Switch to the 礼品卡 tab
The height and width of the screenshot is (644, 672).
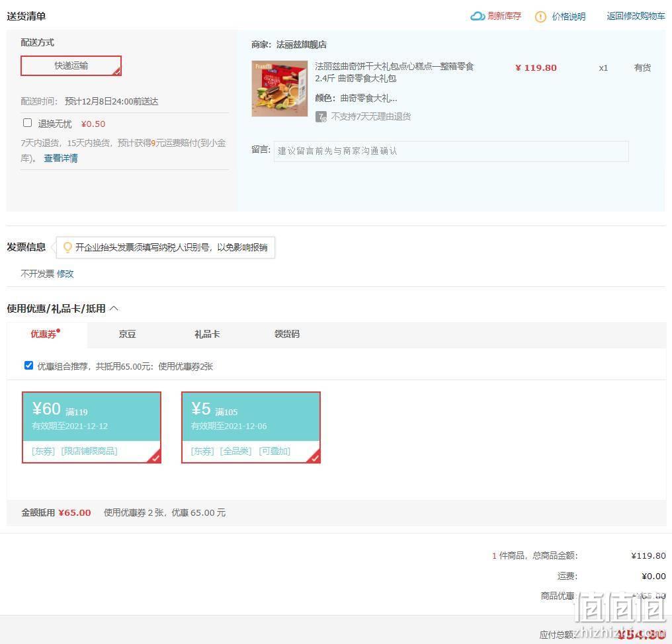pos(207,334)
